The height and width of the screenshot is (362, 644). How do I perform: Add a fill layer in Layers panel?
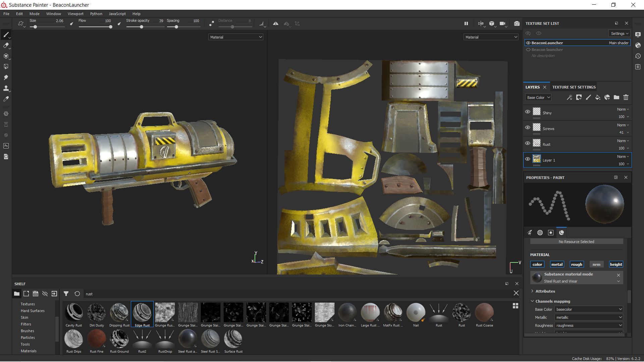598,98
